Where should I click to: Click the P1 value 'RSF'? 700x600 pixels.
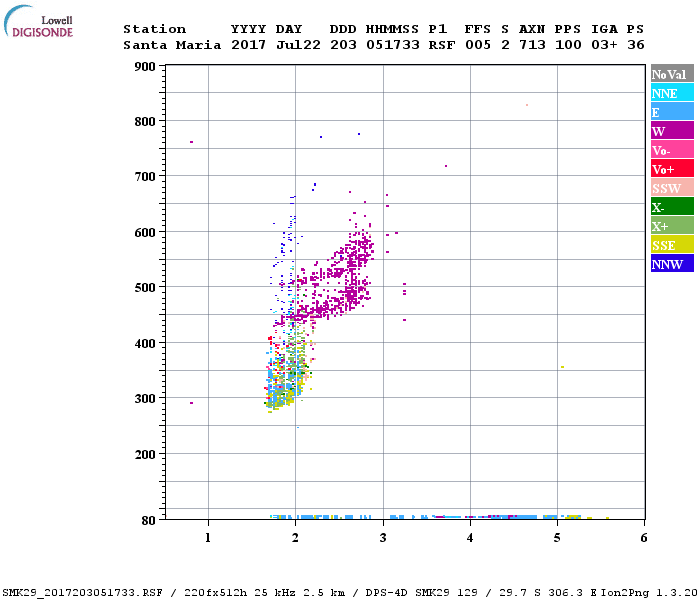442,45
